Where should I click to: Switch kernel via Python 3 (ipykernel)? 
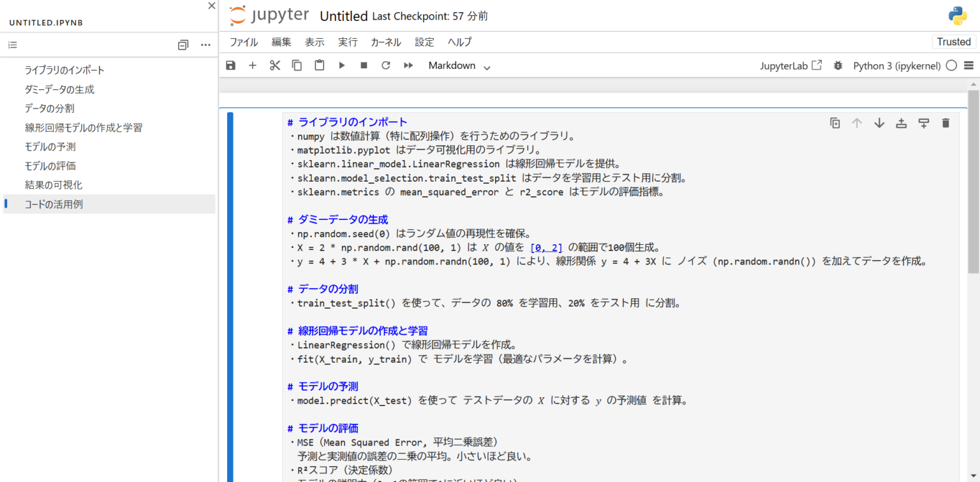point(897,65)
